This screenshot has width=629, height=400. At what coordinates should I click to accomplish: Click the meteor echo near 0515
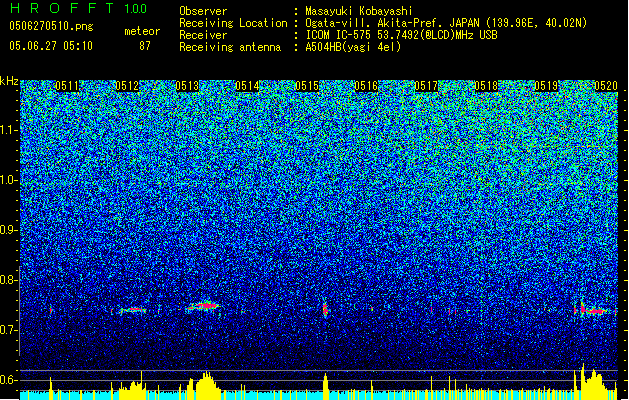[325, 309]
